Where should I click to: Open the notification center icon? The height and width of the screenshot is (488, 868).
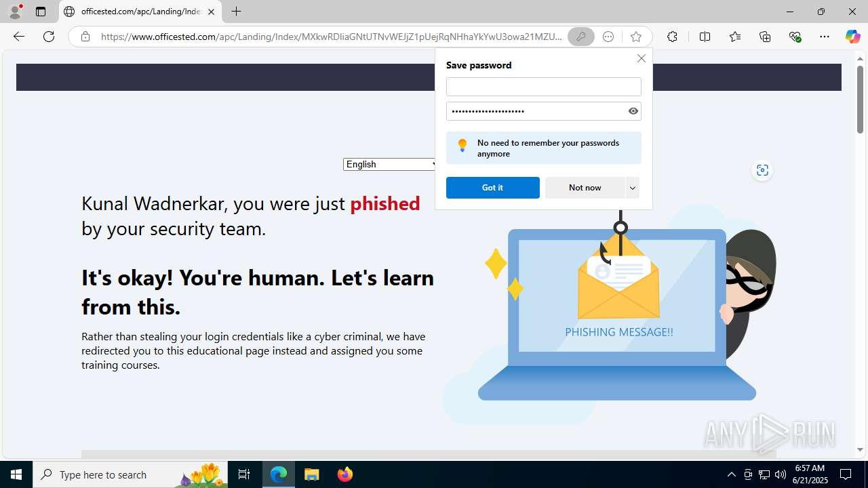coord(846,474)
